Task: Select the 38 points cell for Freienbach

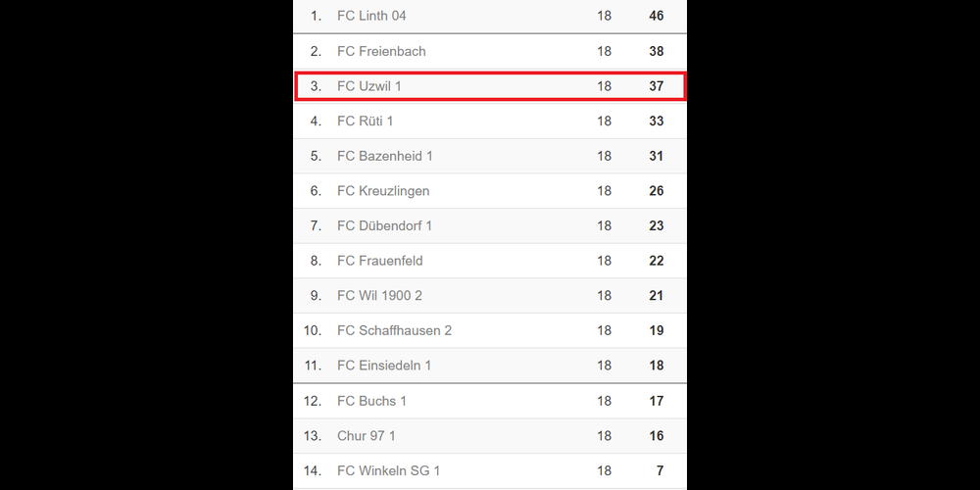Action: tap(657, 51)
